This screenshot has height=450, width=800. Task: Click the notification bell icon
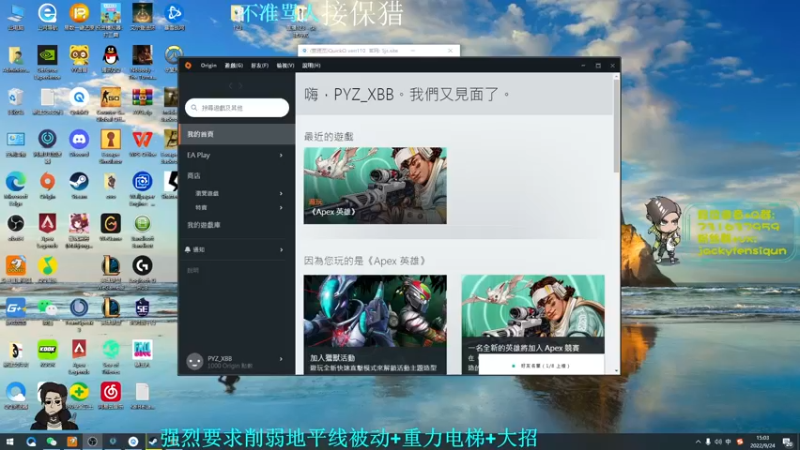(188, 249)
